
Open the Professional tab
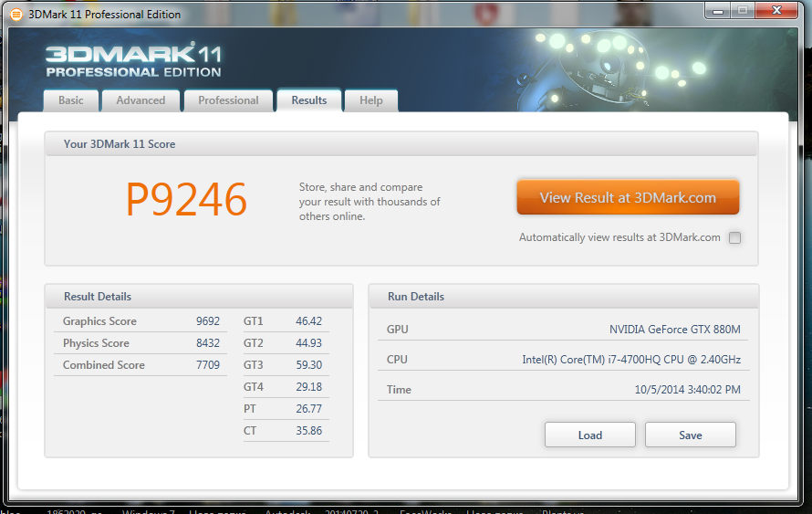(x=228, y=100)
